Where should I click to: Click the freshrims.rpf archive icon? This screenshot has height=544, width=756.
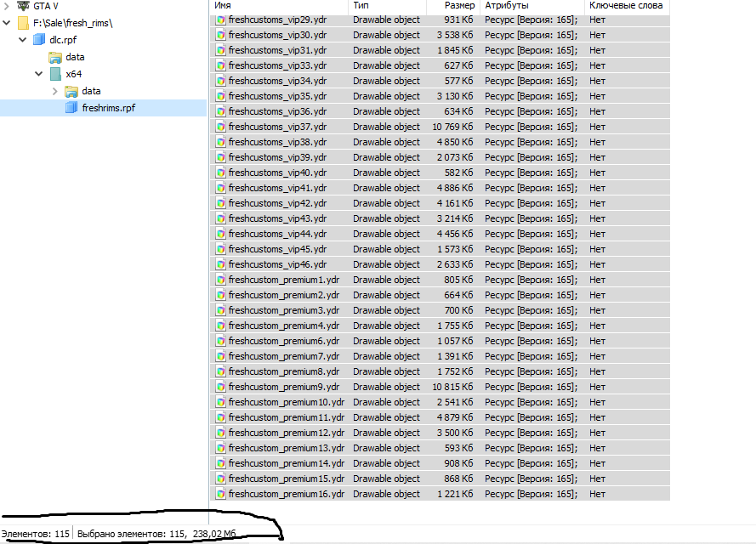(71, 108)
